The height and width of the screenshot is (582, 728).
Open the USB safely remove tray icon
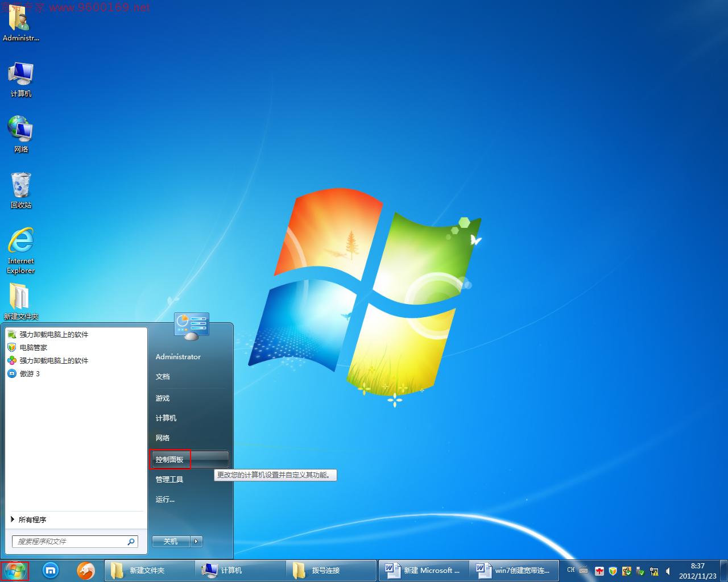(x=640, y=571)
